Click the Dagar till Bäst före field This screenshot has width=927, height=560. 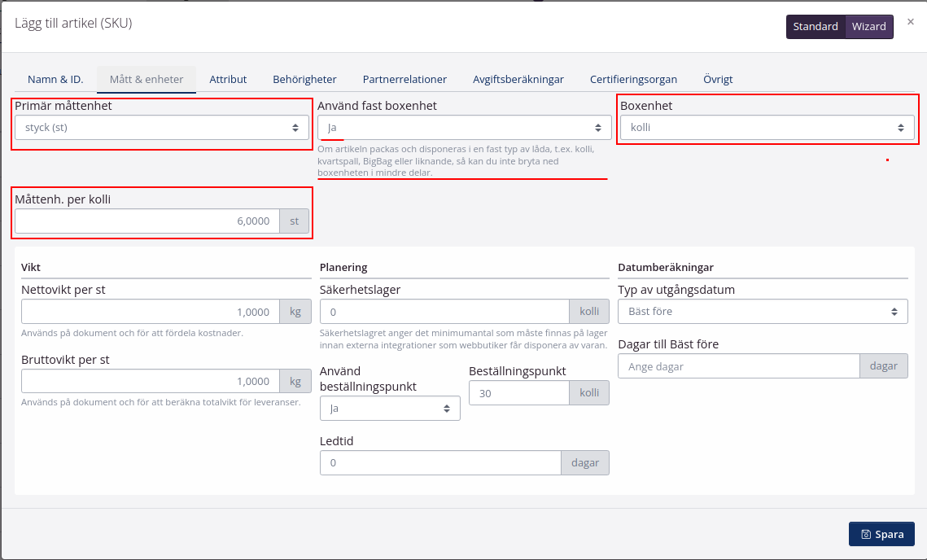(x=738, y=367)
